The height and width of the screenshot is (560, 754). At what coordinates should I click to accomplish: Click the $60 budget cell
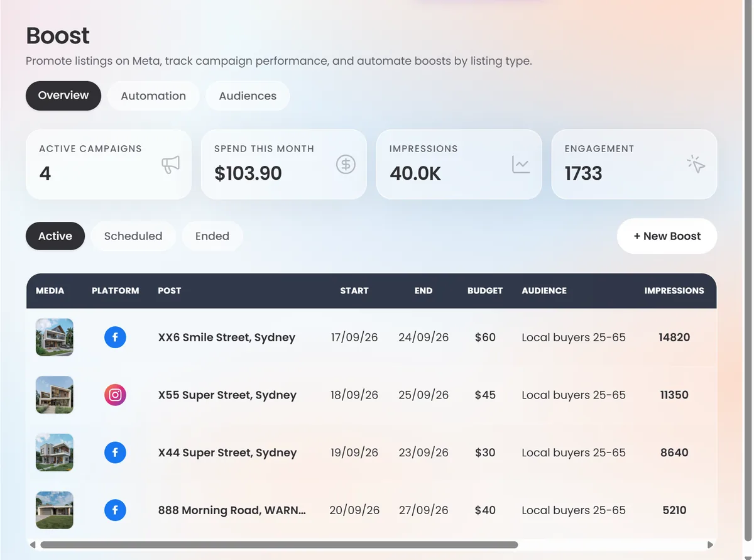[x=485, y=338]
